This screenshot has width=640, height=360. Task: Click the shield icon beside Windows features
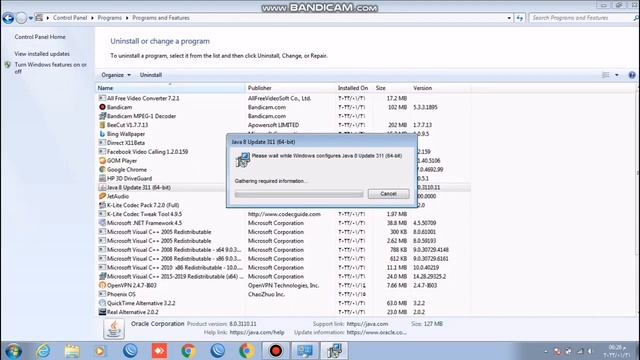point(8,65)
